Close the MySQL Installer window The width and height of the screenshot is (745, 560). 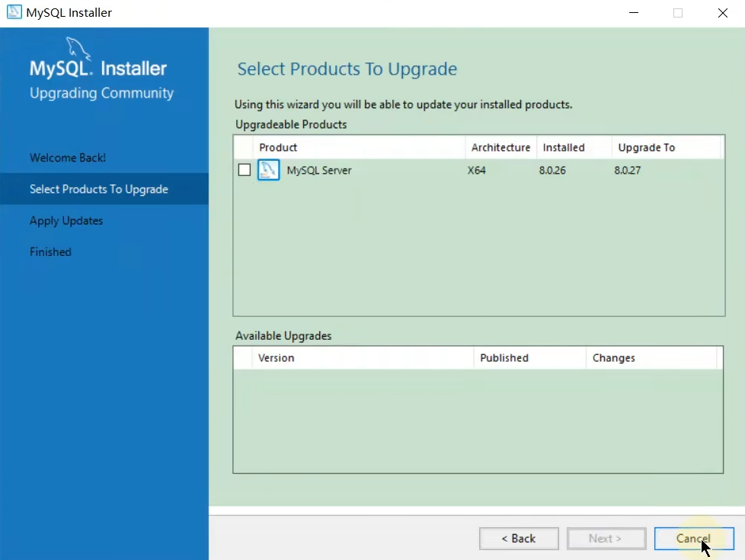pos(723,13)
